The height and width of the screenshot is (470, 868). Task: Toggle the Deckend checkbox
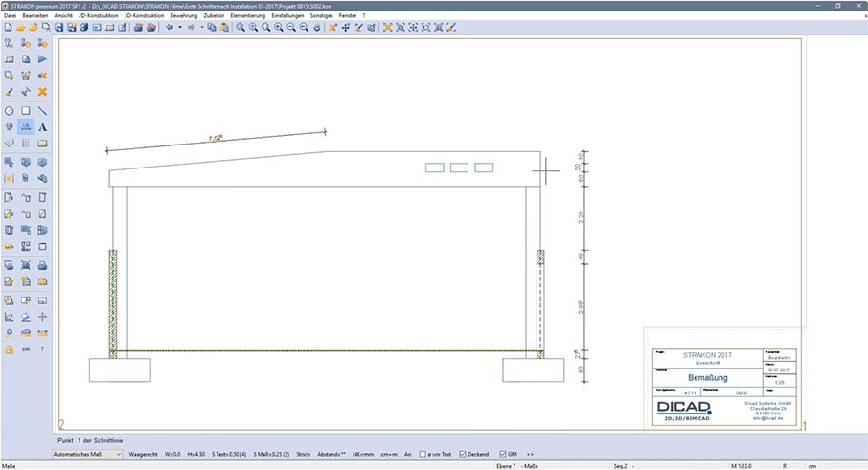pos(463,453)
